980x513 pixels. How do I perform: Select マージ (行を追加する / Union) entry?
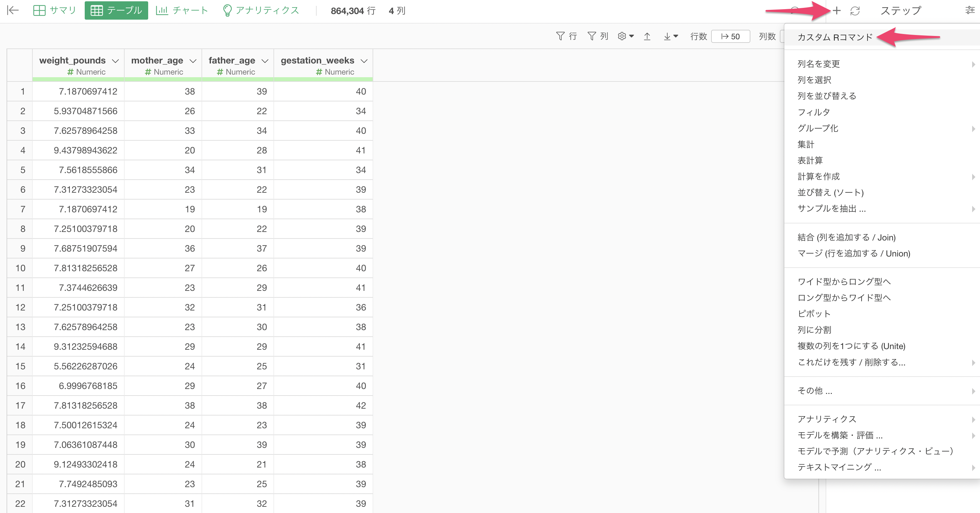tap(882, 254)
